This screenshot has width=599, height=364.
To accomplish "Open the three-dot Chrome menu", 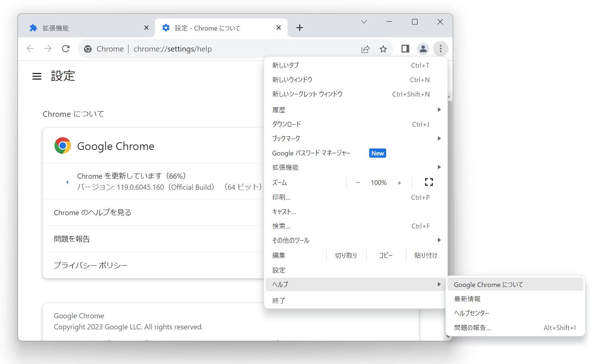I will [441, 49].
